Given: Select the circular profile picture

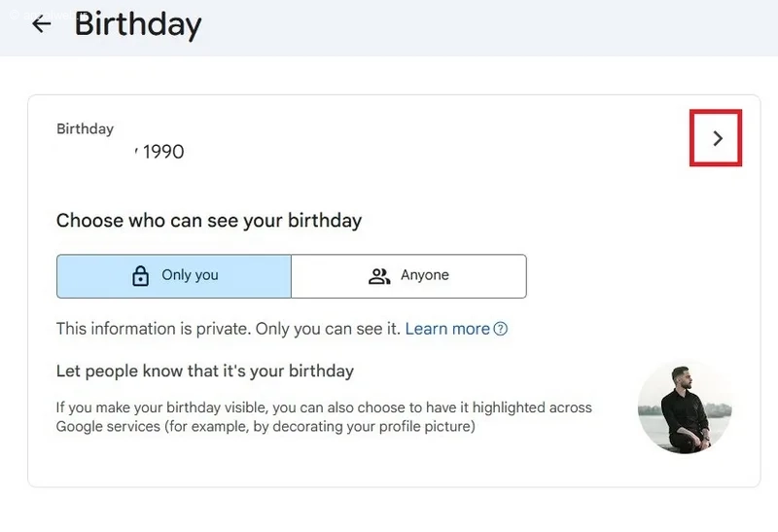Looking at the screenshot, I should pos(685,407).
